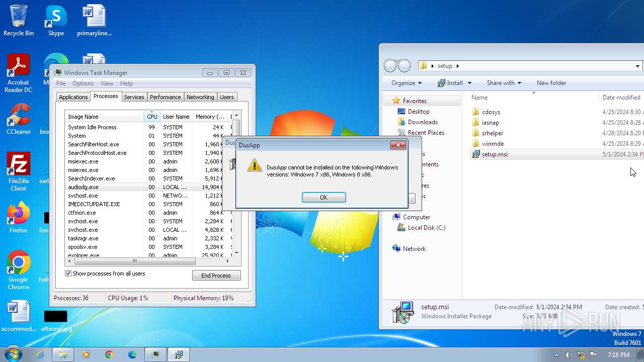Open Microsoft Edge from the taskbar
This screenshot has height=362, width=644.
pos(132,354)
